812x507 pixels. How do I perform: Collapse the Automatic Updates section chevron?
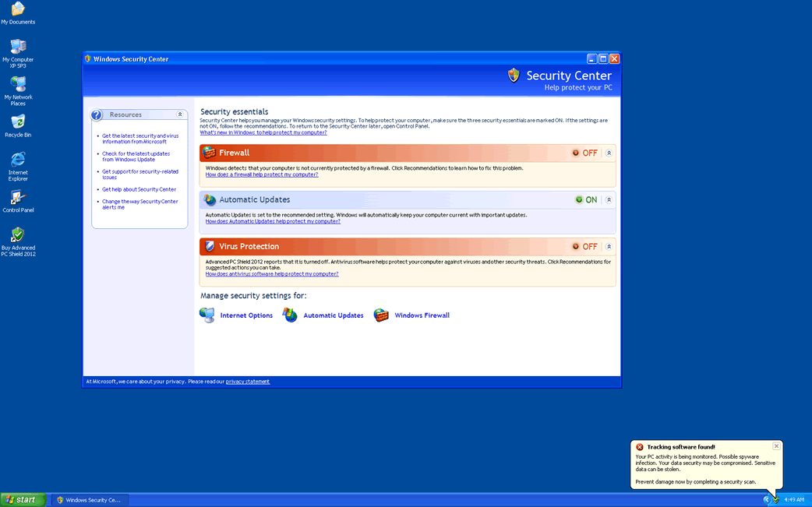(609, 199)
